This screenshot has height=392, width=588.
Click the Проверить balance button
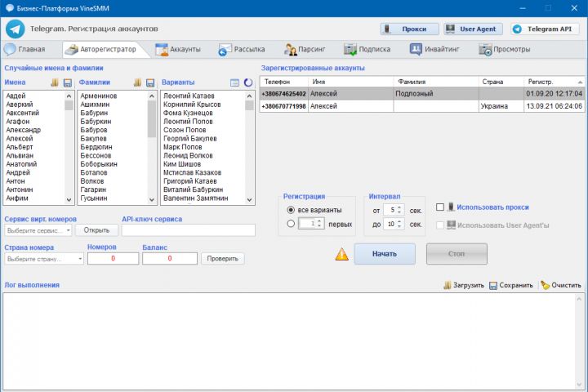[x=222, y=258]
